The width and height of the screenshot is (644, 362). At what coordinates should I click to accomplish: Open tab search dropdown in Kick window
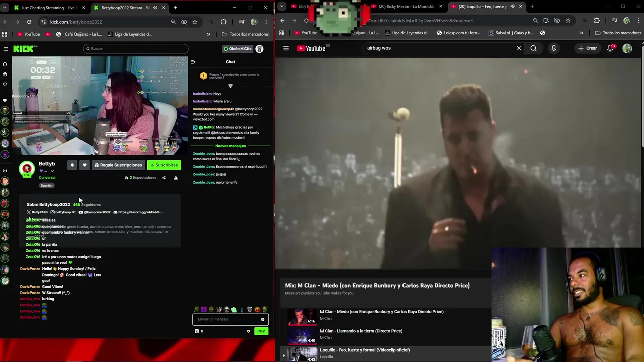(x=6, y=8)
